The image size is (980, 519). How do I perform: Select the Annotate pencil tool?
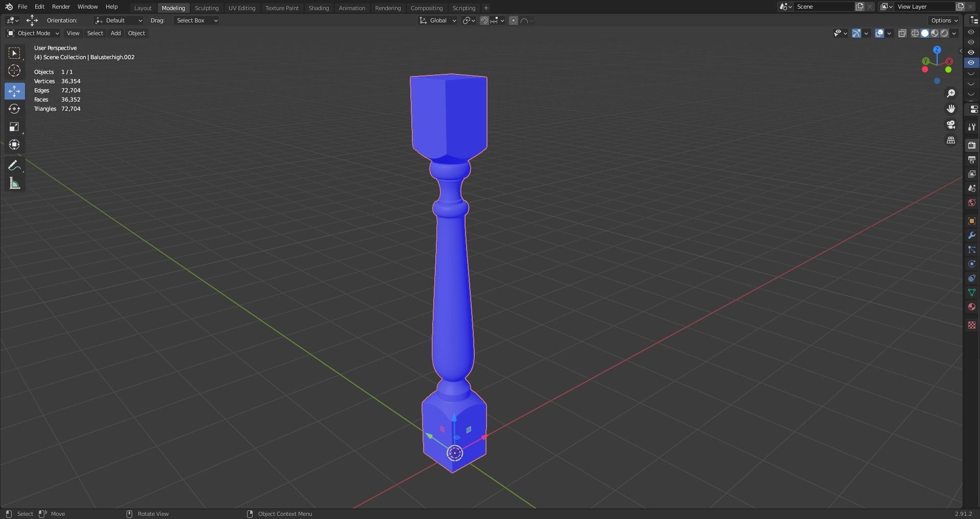tap(14, 165)
